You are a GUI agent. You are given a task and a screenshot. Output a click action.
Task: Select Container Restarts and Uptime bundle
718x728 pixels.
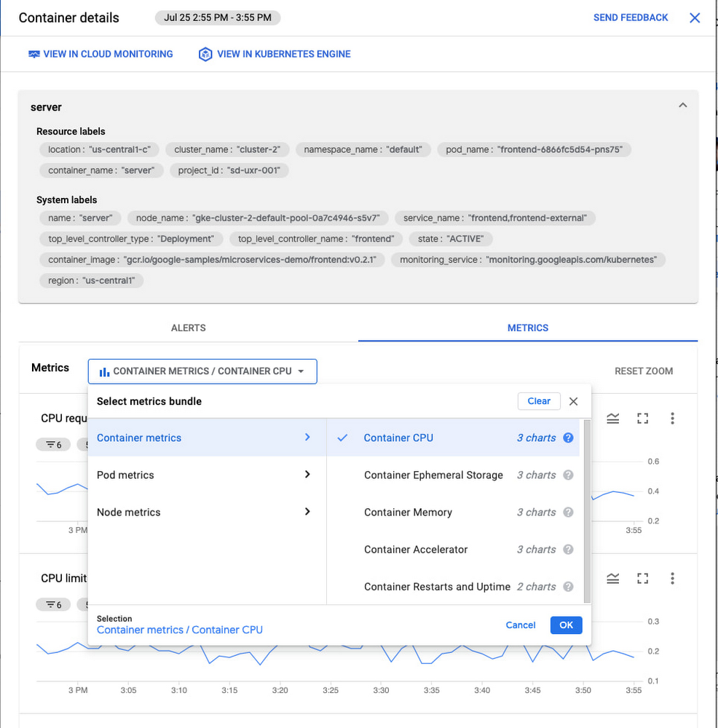click(453, 586)
